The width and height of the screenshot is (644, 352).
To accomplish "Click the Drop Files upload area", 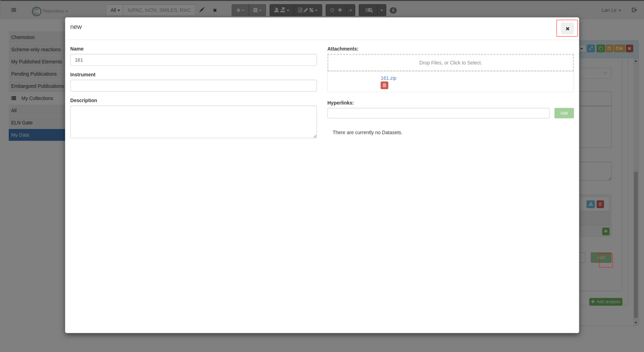I will tap(450, 63).
